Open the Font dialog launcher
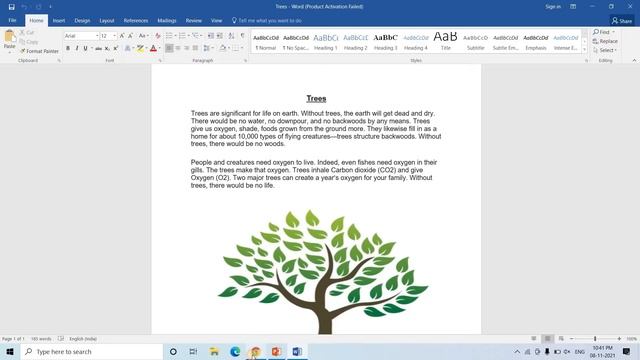640x360 pixels. 160,60
